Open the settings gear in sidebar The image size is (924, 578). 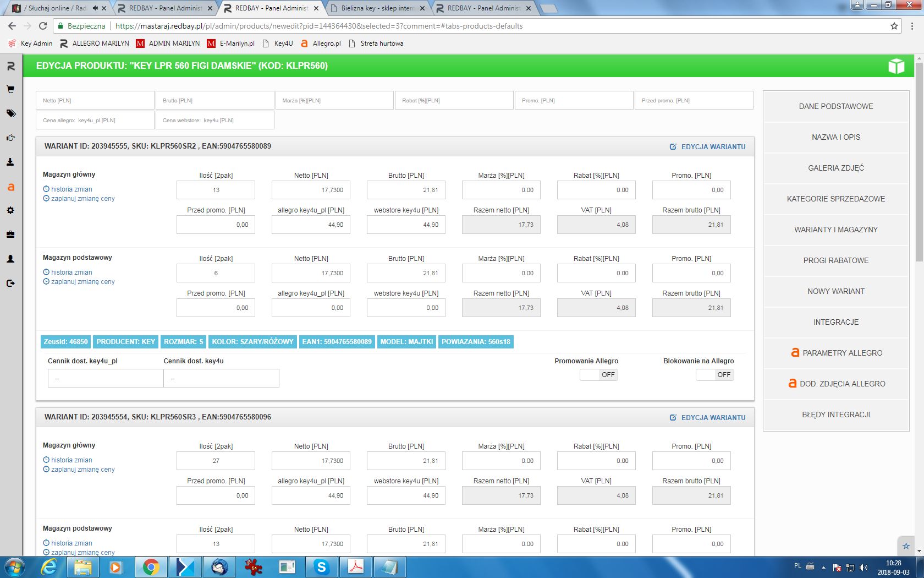click(x=10, y=210)
